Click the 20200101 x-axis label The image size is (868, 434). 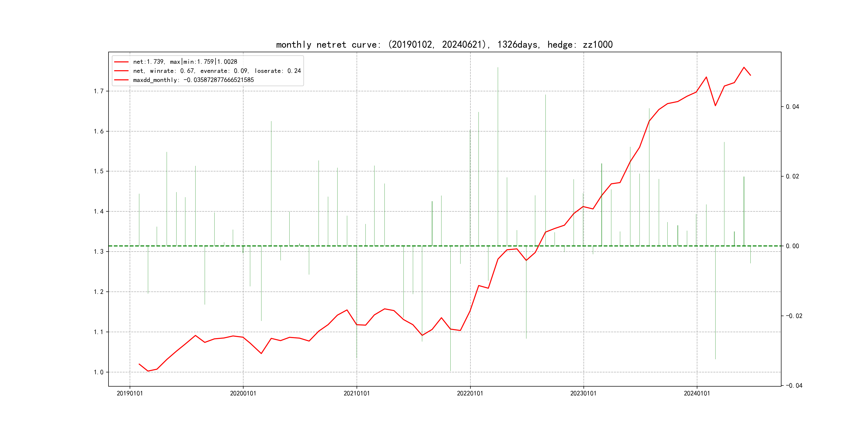[243, 393]
